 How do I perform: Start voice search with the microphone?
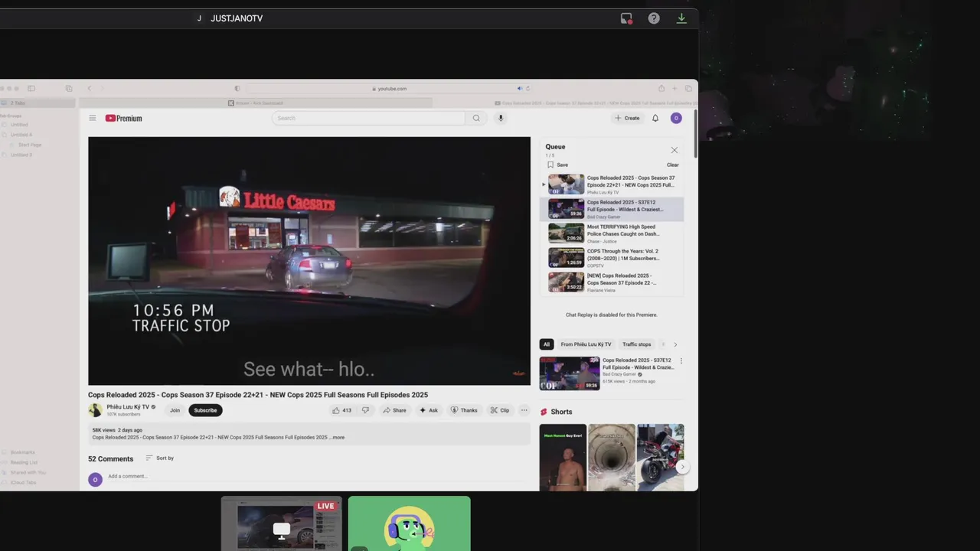point(501,118)
